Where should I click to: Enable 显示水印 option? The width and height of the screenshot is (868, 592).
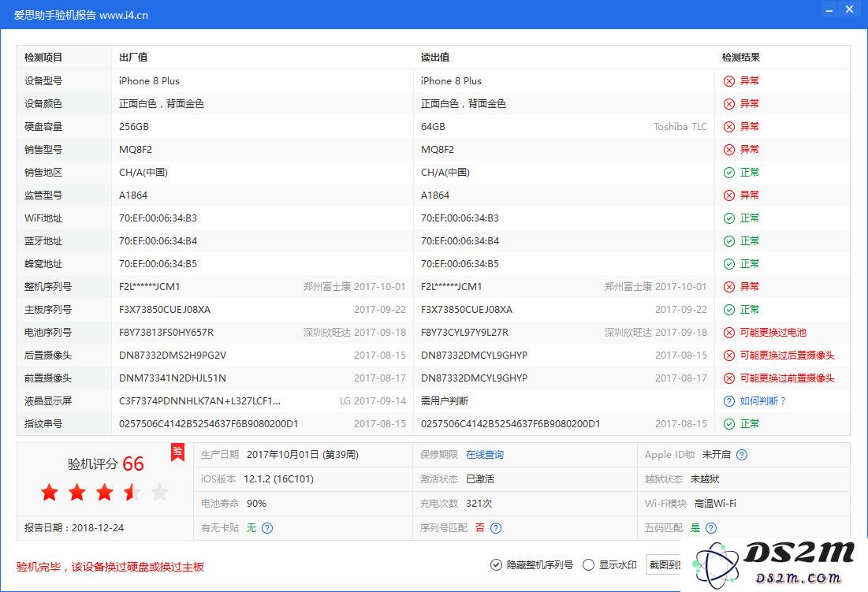tap(609, 565)
